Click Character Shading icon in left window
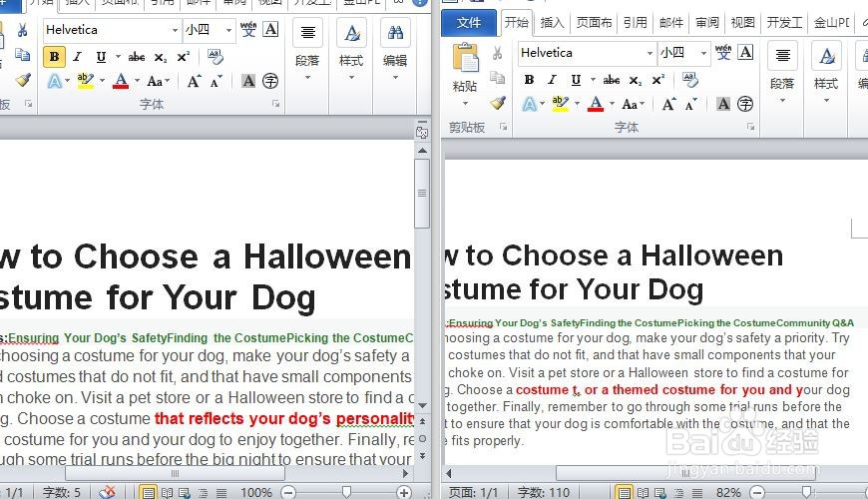868x499 pixels. click(248, 82)
